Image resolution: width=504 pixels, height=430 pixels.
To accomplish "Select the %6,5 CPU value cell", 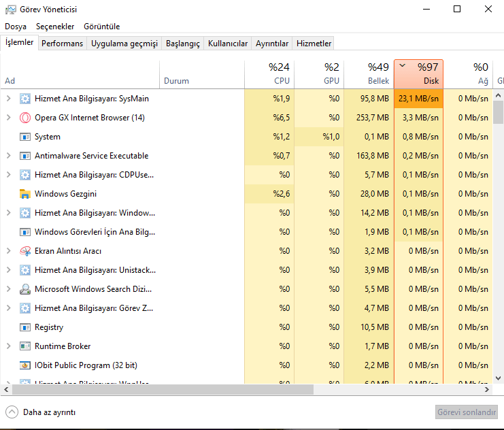I will (x=269, y=118).
